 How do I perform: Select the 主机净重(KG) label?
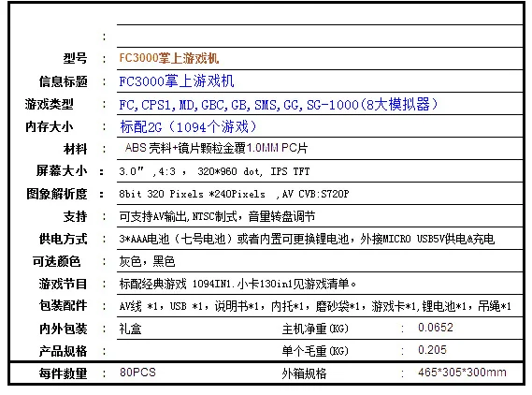[315, 329]
